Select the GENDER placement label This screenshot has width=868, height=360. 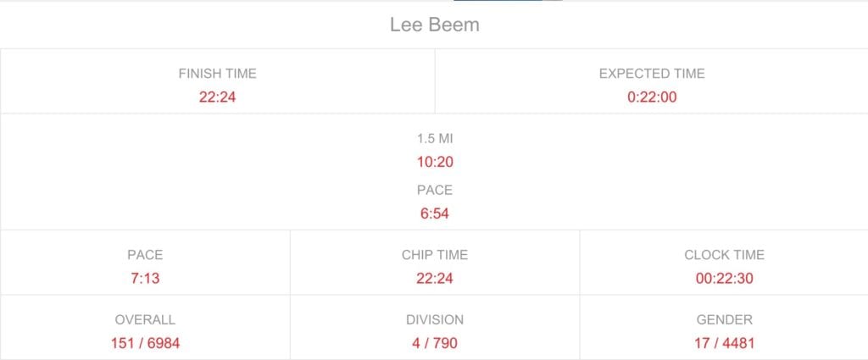(x=724, y=319)
